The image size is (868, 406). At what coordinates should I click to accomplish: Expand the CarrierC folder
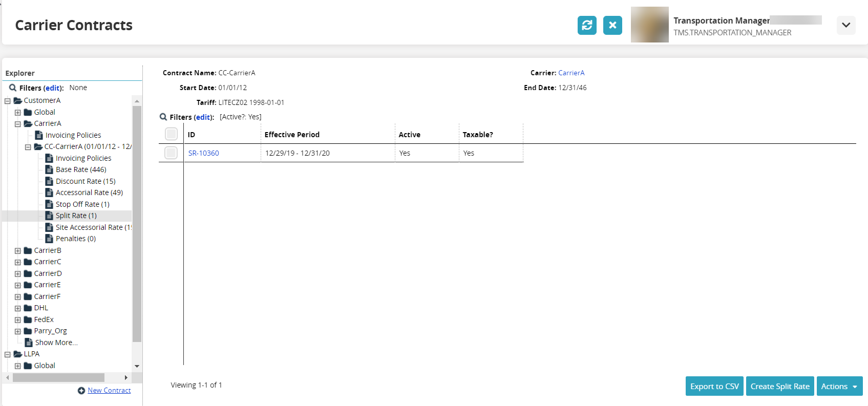click(18, 262)
